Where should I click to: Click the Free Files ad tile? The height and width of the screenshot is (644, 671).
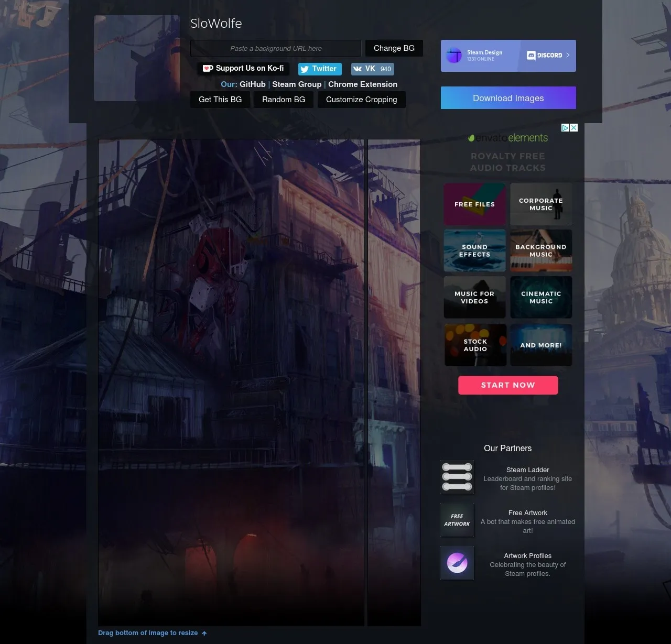coord(474,204)
